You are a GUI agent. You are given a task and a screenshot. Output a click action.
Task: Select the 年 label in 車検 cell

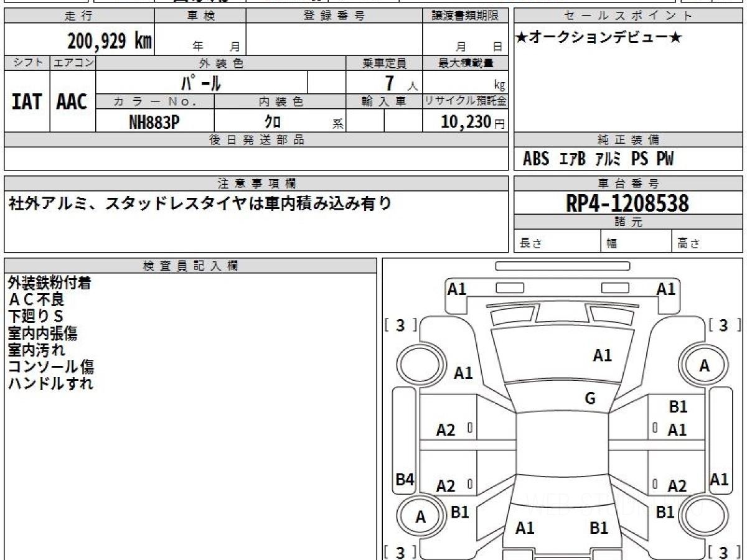[198, 46]
